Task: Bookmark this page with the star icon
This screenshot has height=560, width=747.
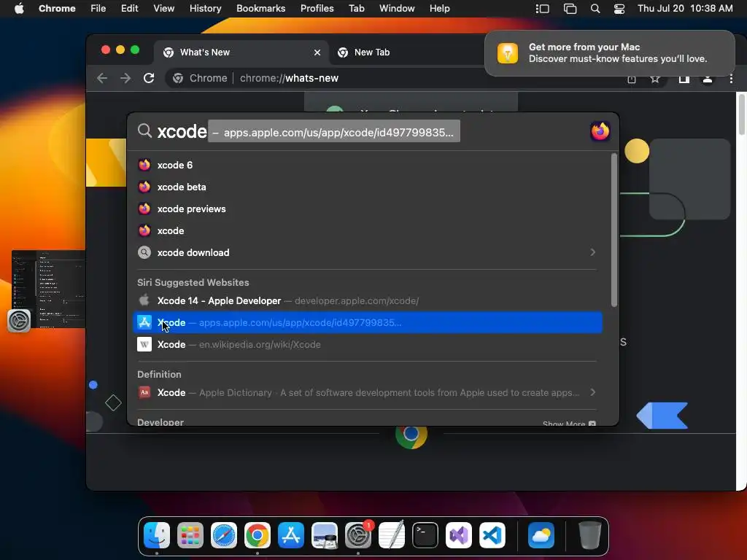Action: tap(655, 79)
